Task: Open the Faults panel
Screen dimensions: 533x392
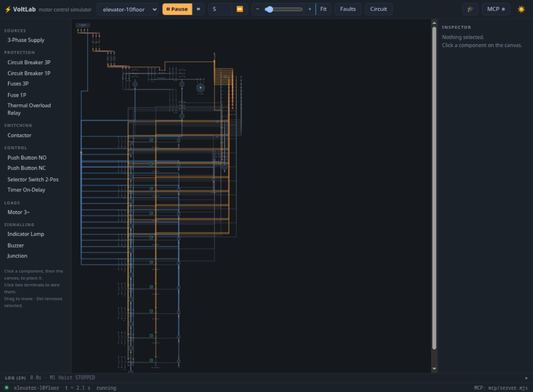Action: 348,9
